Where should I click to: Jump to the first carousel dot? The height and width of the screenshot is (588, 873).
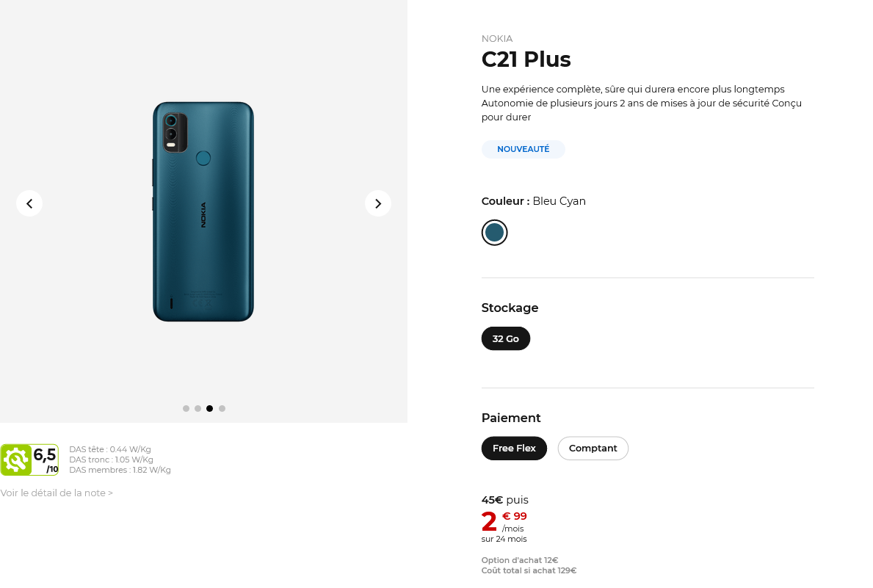point(186,408)
